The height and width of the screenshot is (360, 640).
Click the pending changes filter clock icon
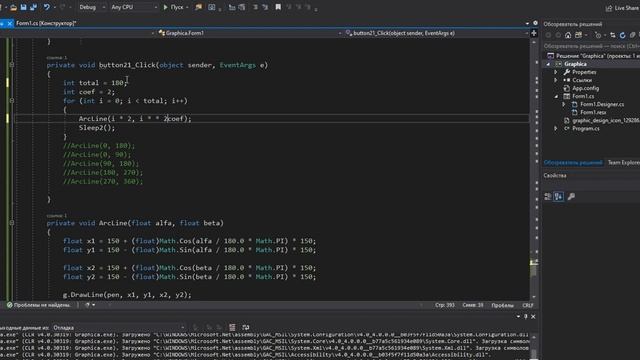click(x=598, y=36)
